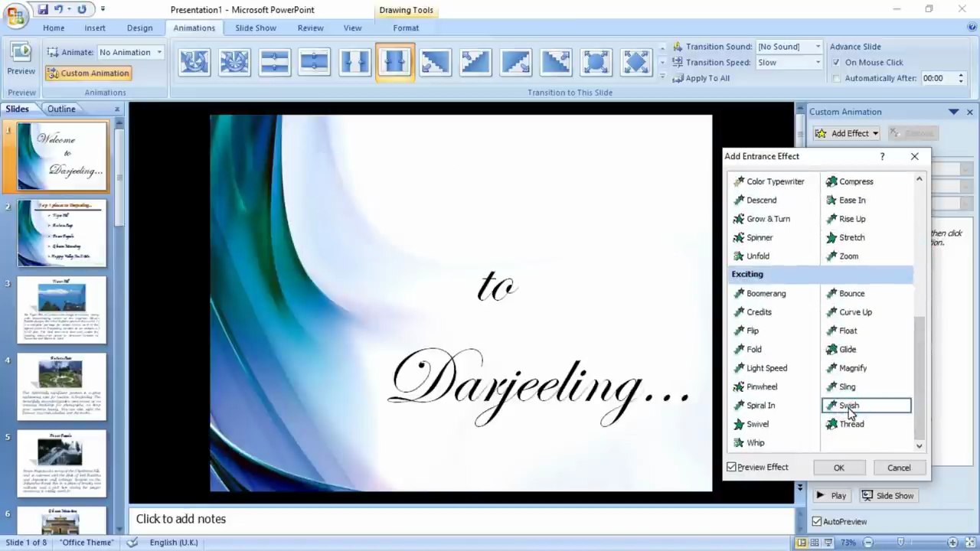This screenshot has height=551, width=980.
Task: Switch to the Outline tab
Action: pos(61,109)
